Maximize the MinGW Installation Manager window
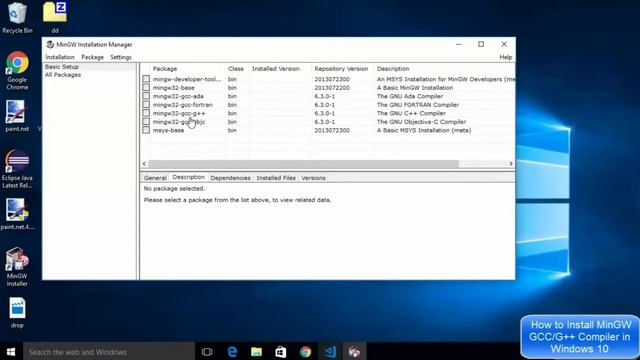The width and height of the screenshot is (640, 360). [x=481, y=44]
